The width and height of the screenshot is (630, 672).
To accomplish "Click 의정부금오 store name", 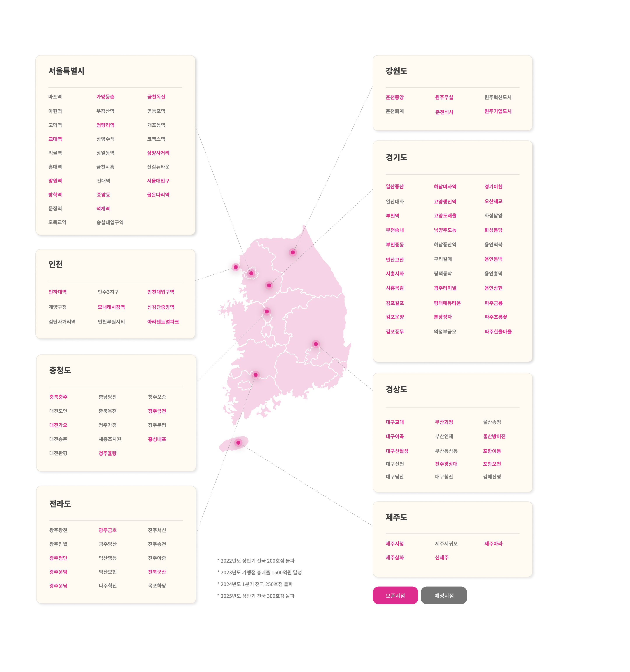I will click(x=445, y=332).
